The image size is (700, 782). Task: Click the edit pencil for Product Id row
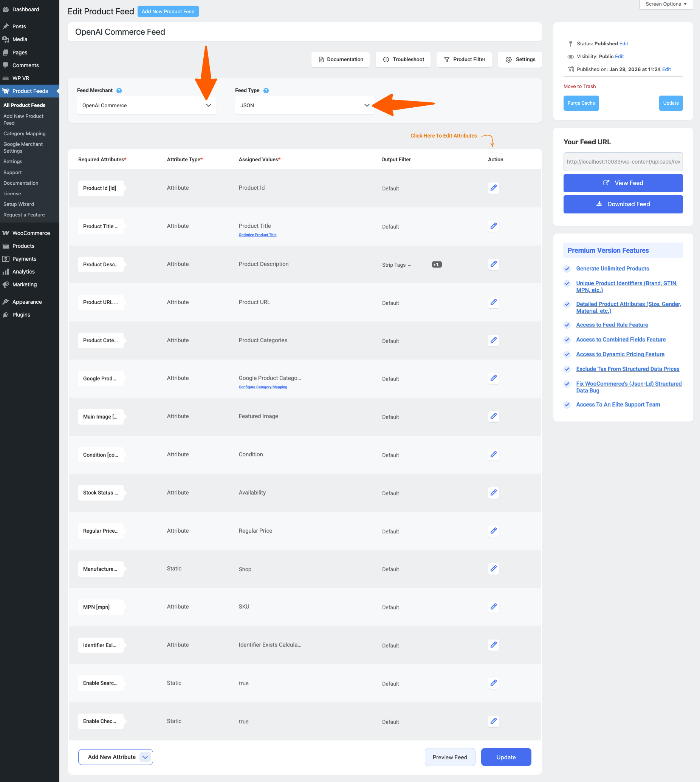[x=494, y=188]
